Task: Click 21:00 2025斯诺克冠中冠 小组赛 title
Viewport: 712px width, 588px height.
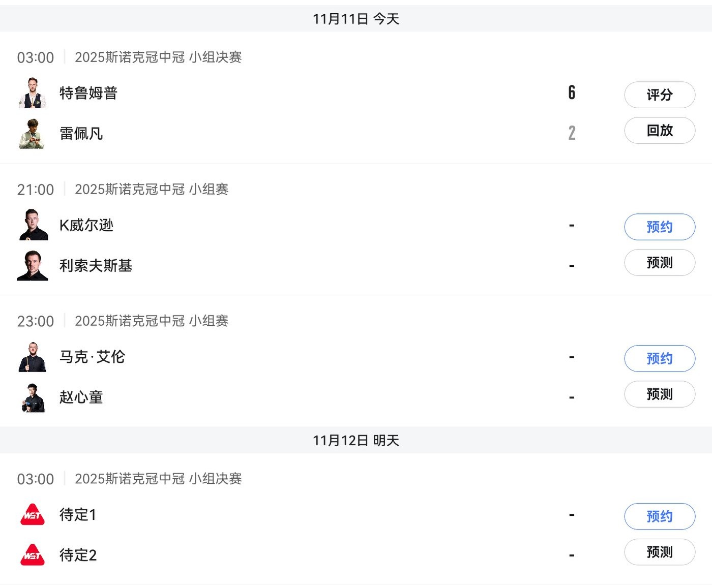Action: pos(152,190)
